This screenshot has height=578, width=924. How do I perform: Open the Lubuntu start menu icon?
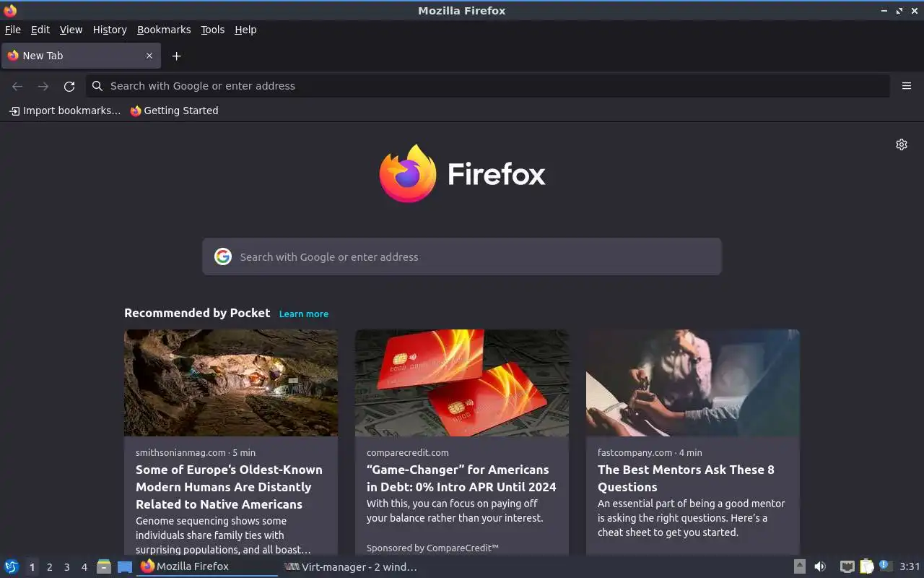point(12,566)
